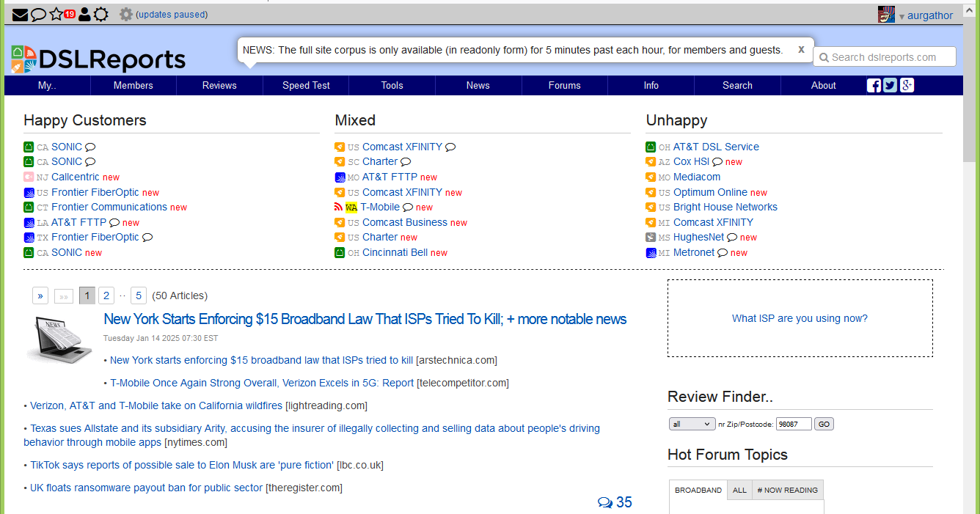Image resolution: width=980 pixels, height=514 pixels.
Task: Click the RSS icon beside T-Mobile
Action: click(338, 207)
